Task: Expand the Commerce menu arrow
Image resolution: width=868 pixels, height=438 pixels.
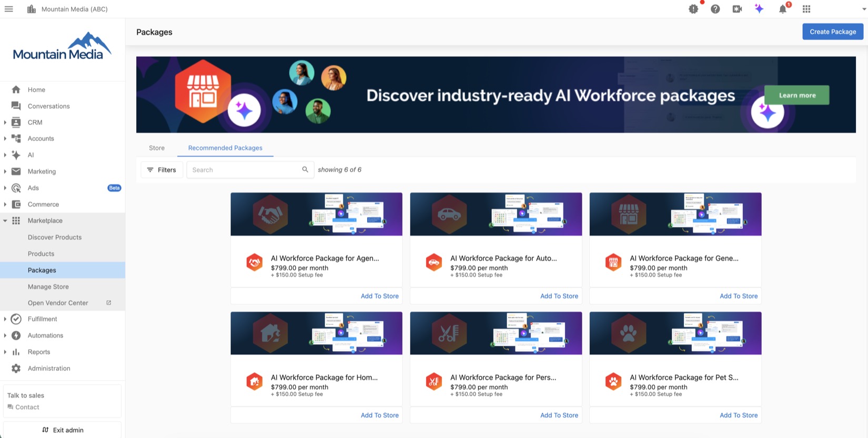Action: click(5, 204)
